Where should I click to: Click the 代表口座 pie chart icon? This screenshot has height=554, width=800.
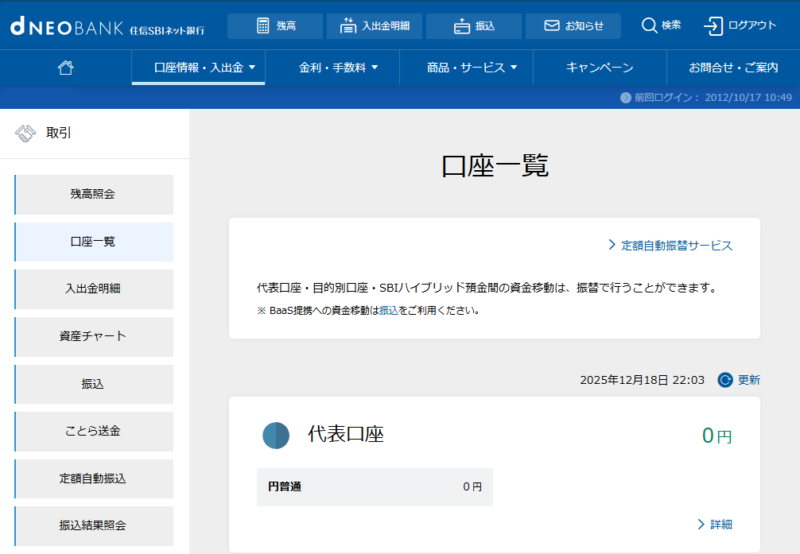coord(276,436)
